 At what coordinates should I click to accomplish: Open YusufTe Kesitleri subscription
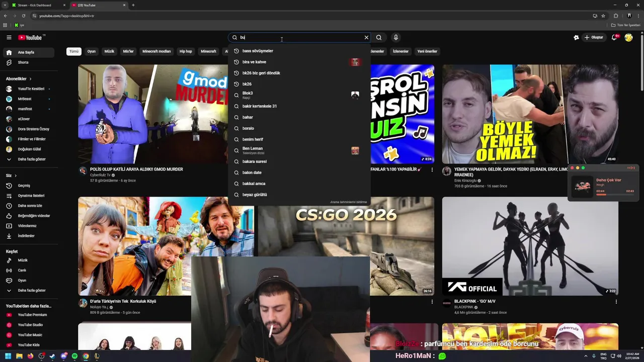click(x=28, y=89)
